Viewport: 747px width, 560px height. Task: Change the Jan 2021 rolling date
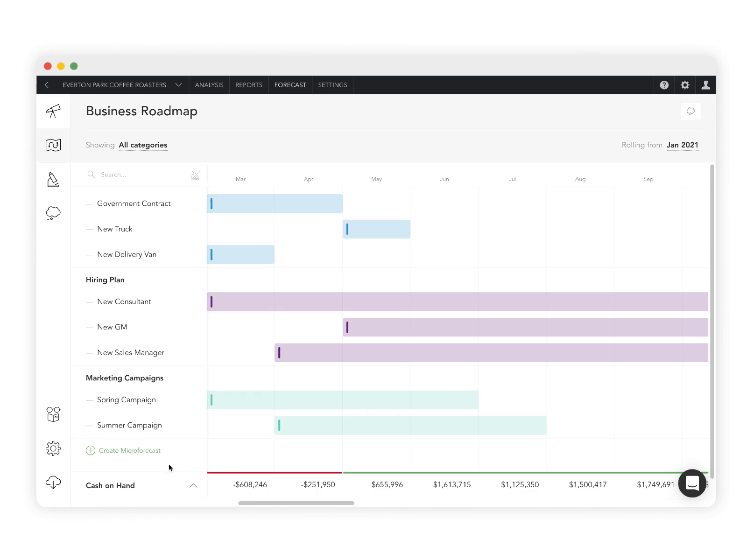coord(682,145)
